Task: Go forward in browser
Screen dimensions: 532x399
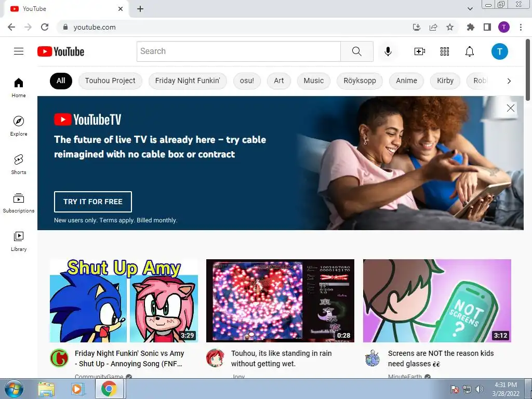Action: point(28,27)
